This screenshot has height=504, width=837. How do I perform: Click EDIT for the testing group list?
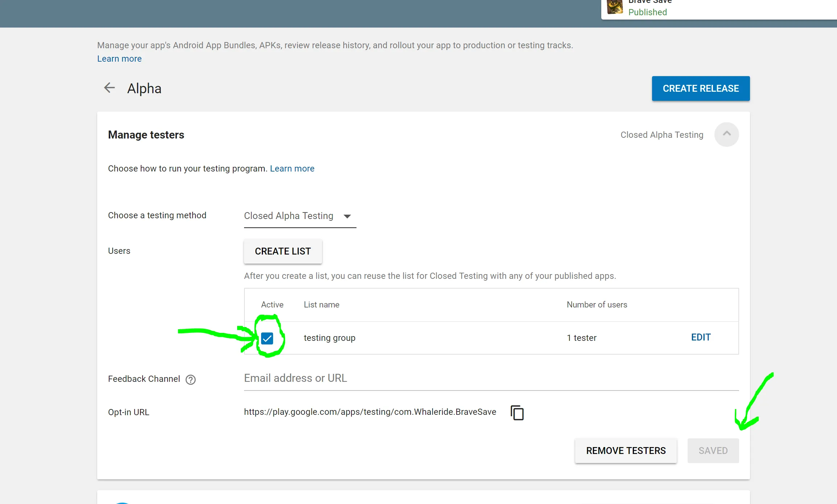pos(701,338)
